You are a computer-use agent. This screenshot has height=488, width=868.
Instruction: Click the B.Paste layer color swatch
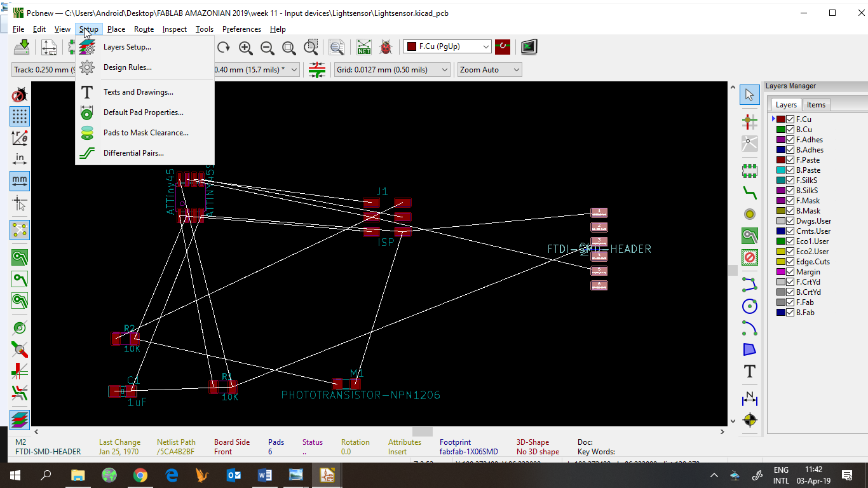(x=781, y=170)
